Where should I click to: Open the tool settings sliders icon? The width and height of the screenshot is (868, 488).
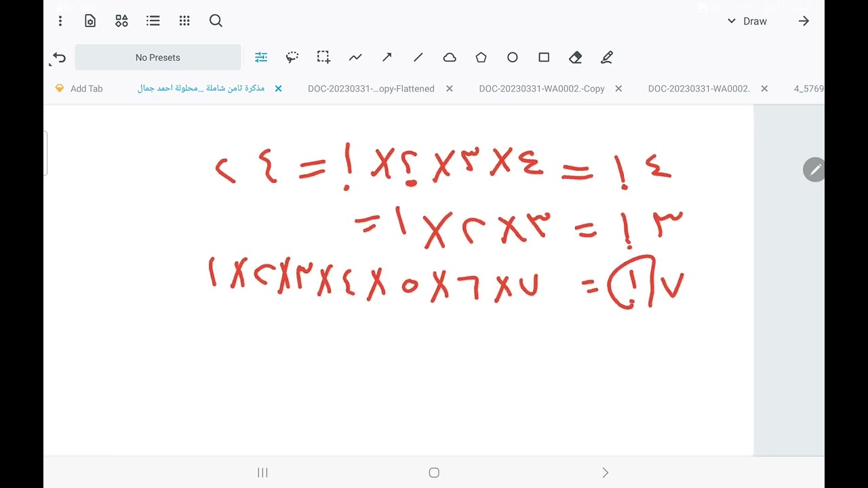coord(261,58)
